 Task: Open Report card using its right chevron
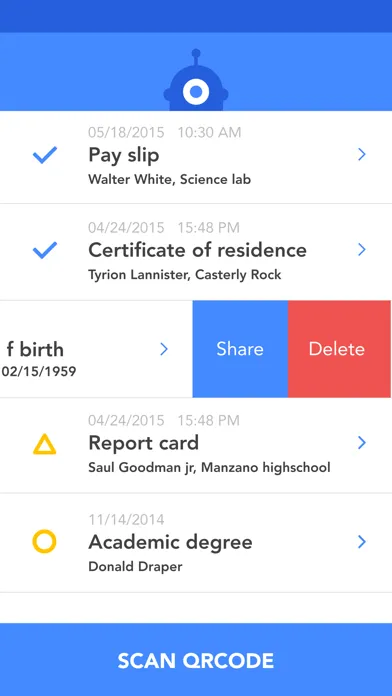click(x=362, y=443)
